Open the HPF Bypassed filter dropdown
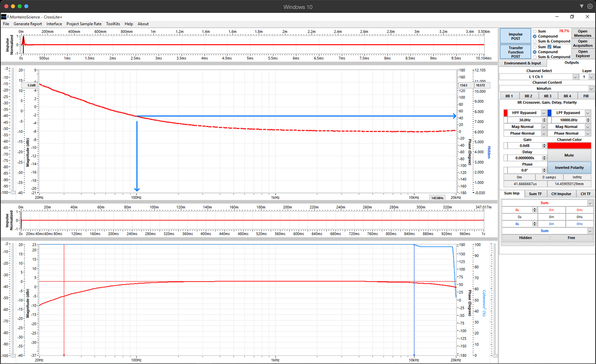 click(544, 113)
